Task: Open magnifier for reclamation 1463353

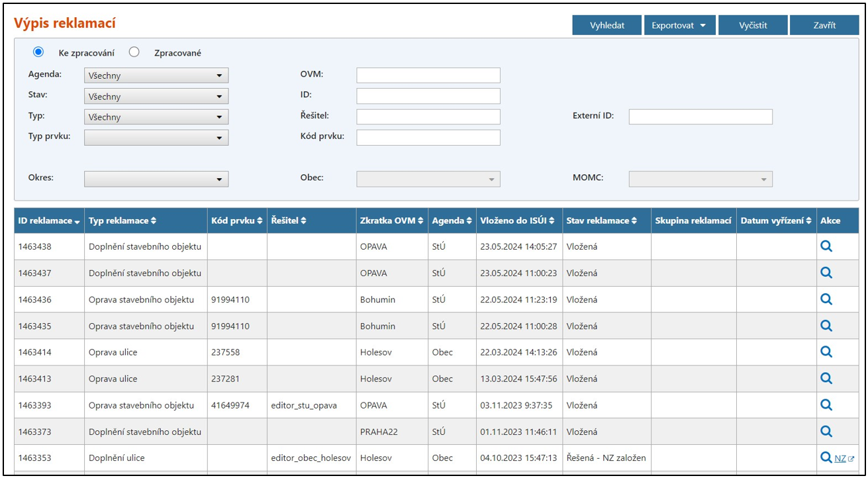Action: [x=826, y=457]
